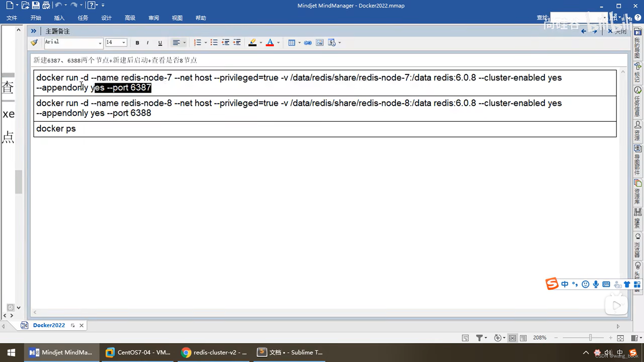Expand the font color dropdown arrow
Screen dimensions: 644x362
[x=278, y=43]
